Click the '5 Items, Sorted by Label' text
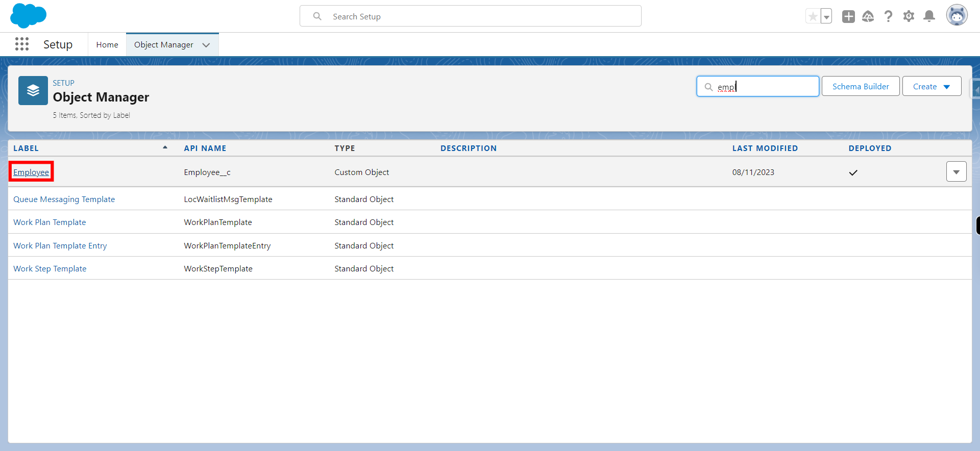Viewport: 980px width, 451px height. [91, 115]
